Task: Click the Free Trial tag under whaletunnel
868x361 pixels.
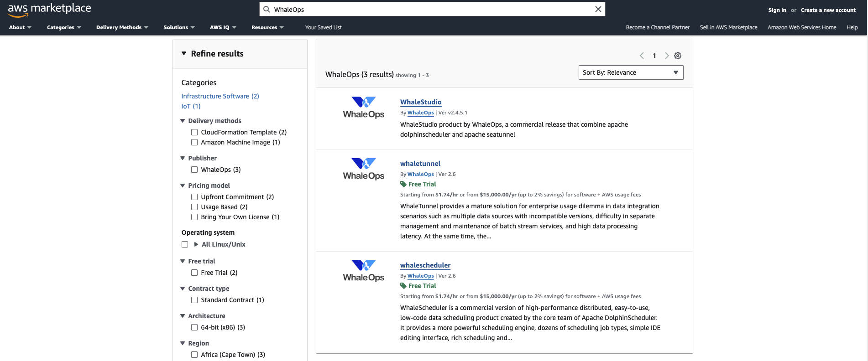Action: (418, 184)
